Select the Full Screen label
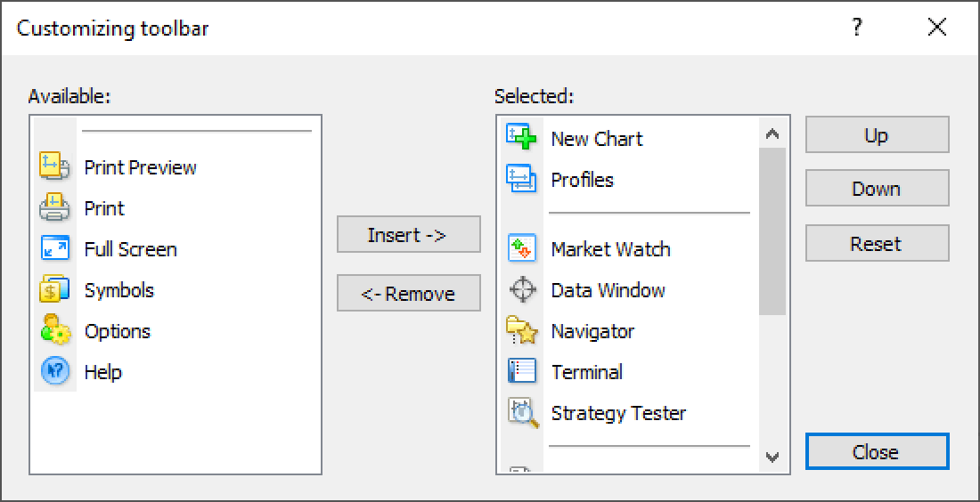The height and width of the screenshot is (502, 980). point(131,249)
